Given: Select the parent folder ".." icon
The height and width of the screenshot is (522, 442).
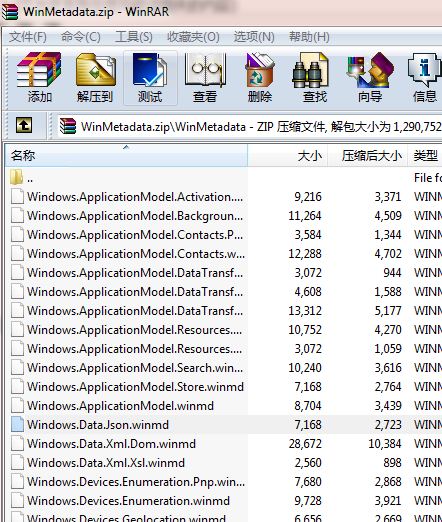Looking at the screenshot, I should point(16,177).
